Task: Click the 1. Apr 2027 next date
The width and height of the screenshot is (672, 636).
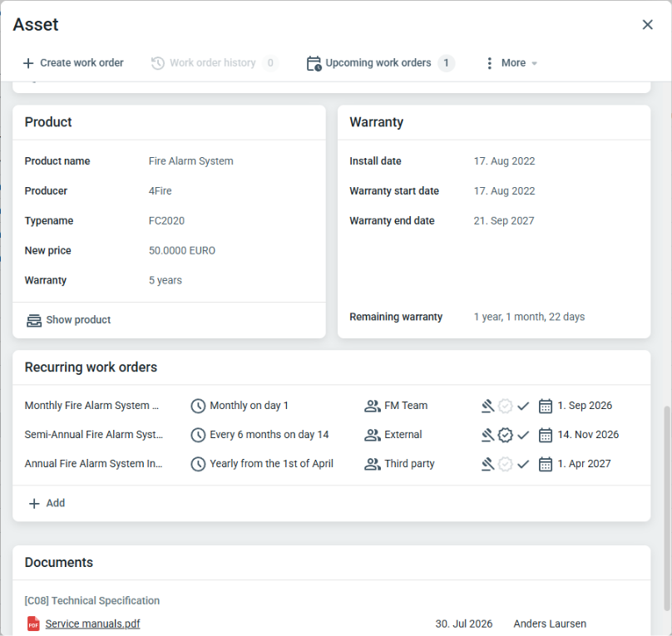Action: pos(584,464)
